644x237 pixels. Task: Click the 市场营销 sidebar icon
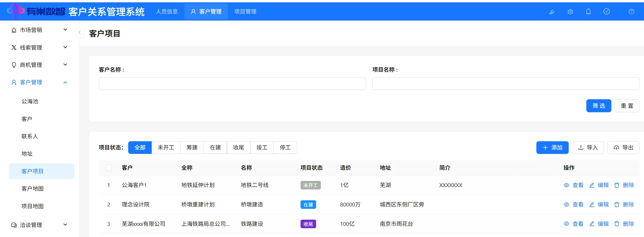(x=14, y=30)
